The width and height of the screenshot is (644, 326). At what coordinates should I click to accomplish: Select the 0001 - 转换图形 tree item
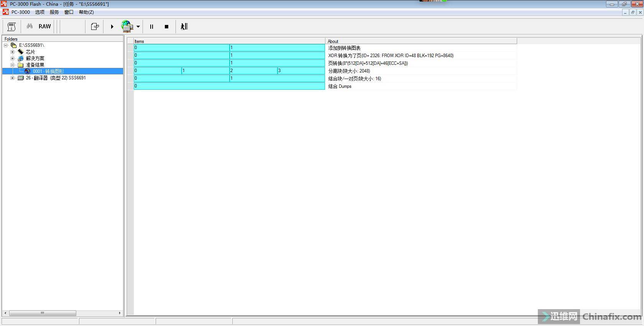pyautogui.click(x=48, y=71)
